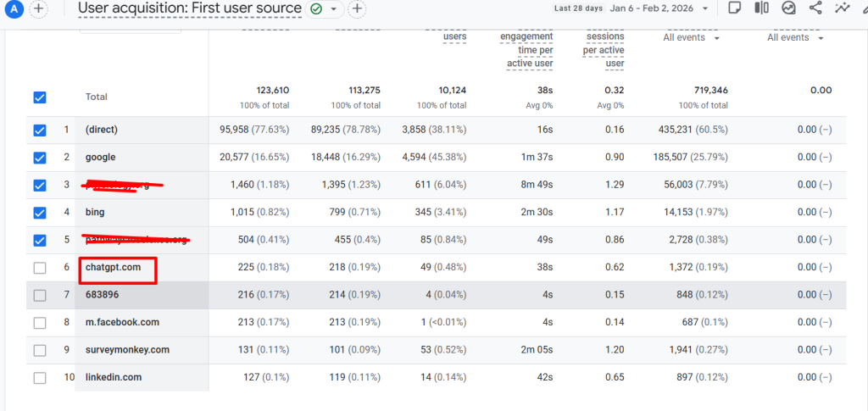Click the compare columns icon
Screen dimensions: 868x411
762,8
